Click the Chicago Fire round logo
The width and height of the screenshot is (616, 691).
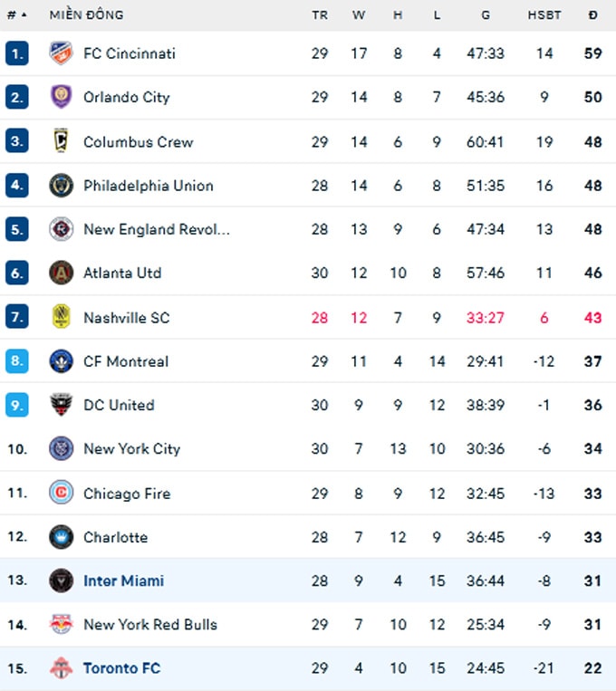click(61, 493)
